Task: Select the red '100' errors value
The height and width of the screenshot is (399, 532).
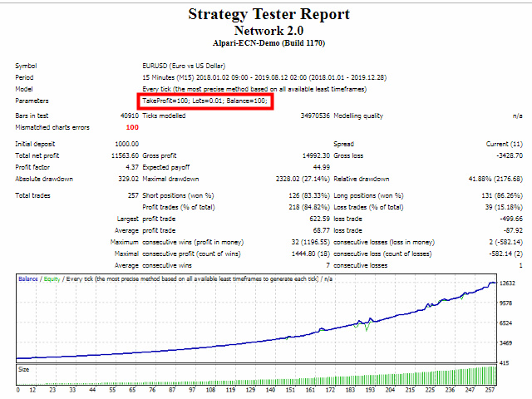Action: (132, 127)
